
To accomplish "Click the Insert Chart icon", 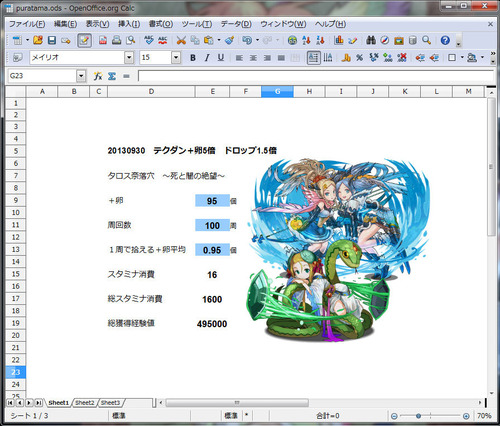I will 339,41.
